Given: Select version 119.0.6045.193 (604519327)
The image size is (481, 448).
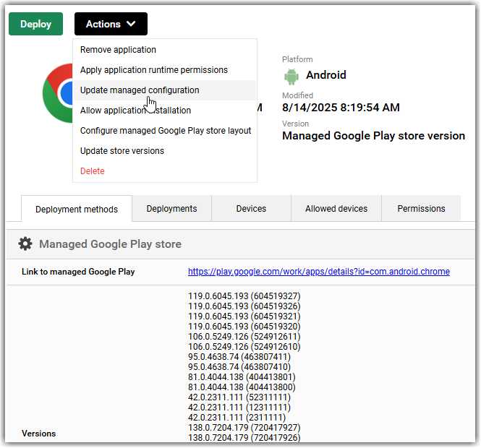Looking at the screenshot, I should point(244,296).
